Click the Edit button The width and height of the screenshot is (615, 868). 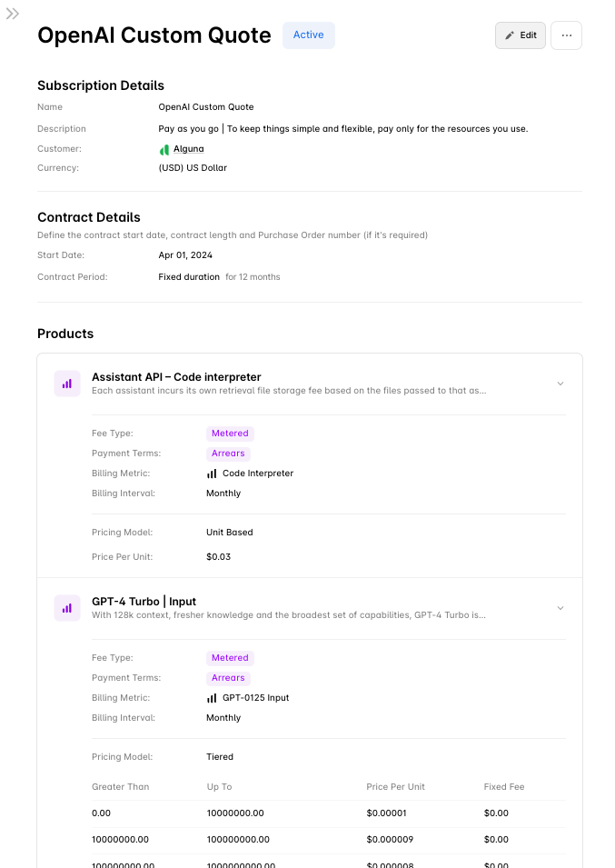(521, 35)
